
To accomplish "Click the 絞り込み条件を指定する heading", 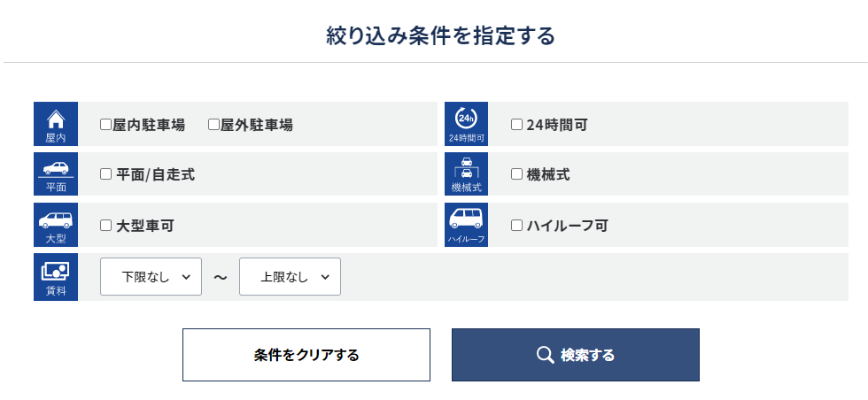I will 440,36.
